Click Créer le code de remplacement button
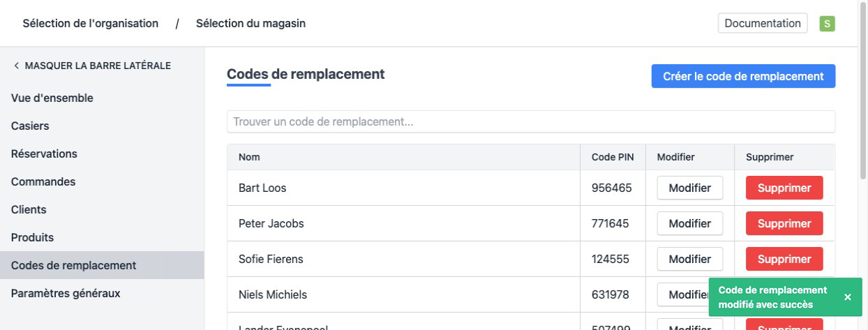This screenshot has height=330, width=868. click(x=743, y=77)
